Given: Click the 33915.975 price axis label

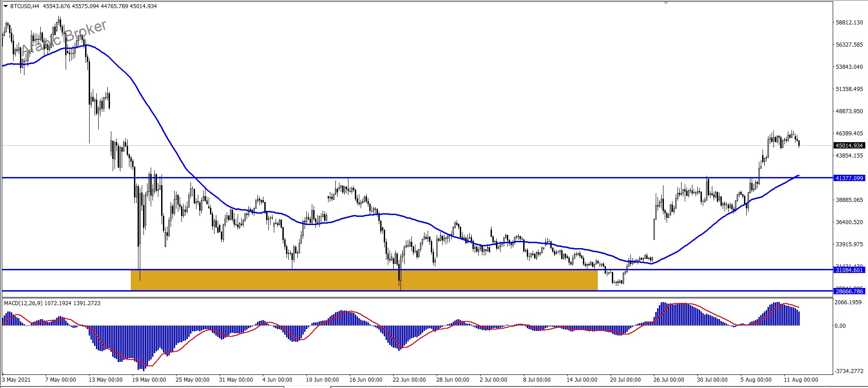Looking at the screenshot, I should click(x=849, y=244).
